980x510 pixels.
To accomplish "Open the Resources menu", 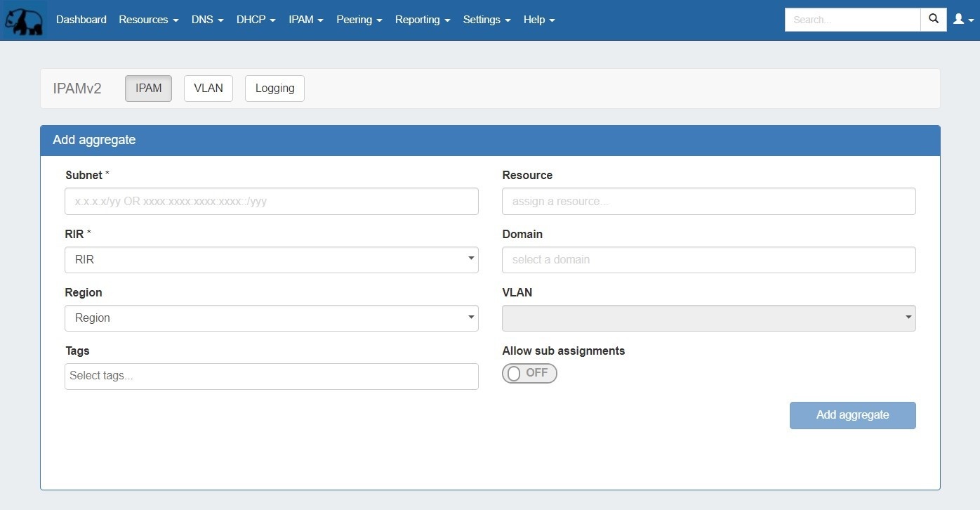I will [148, 20].
